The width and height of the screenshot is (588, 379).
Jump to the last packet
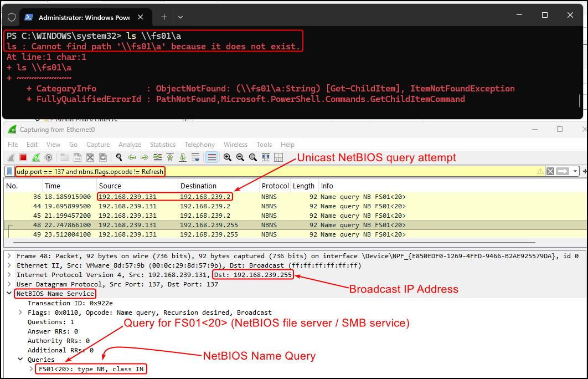point(183,157)
